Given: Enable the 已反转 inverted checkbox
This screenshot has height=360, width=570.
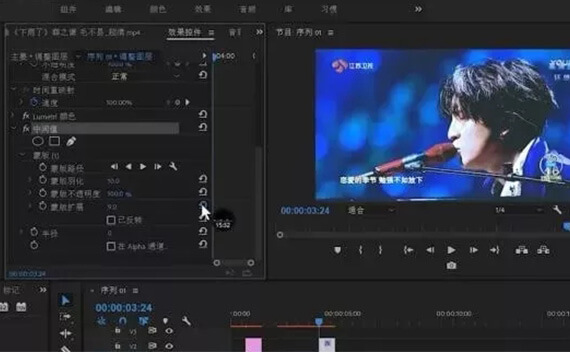Looking at the screenshot, I should pyautogui.click(x=111, y=220).
